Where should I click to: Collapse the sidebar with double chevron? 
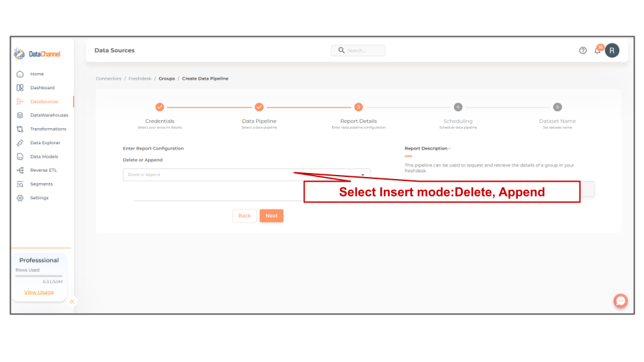point(72,302)
